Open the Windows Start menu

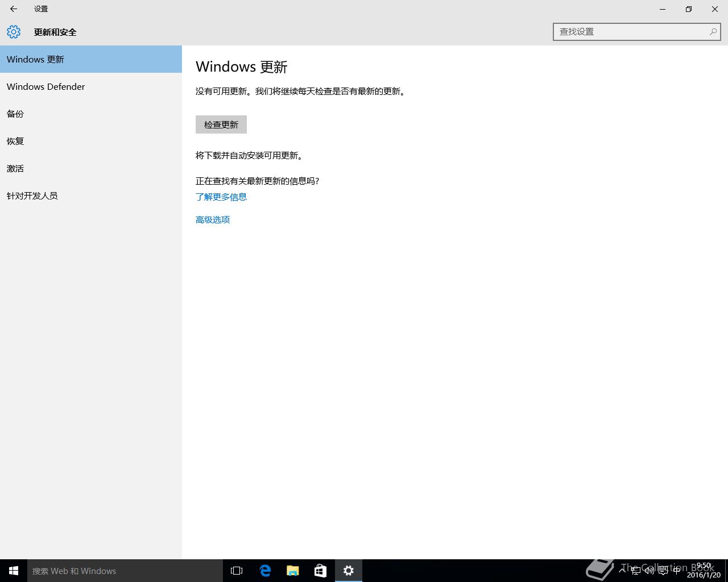(14, 571)
